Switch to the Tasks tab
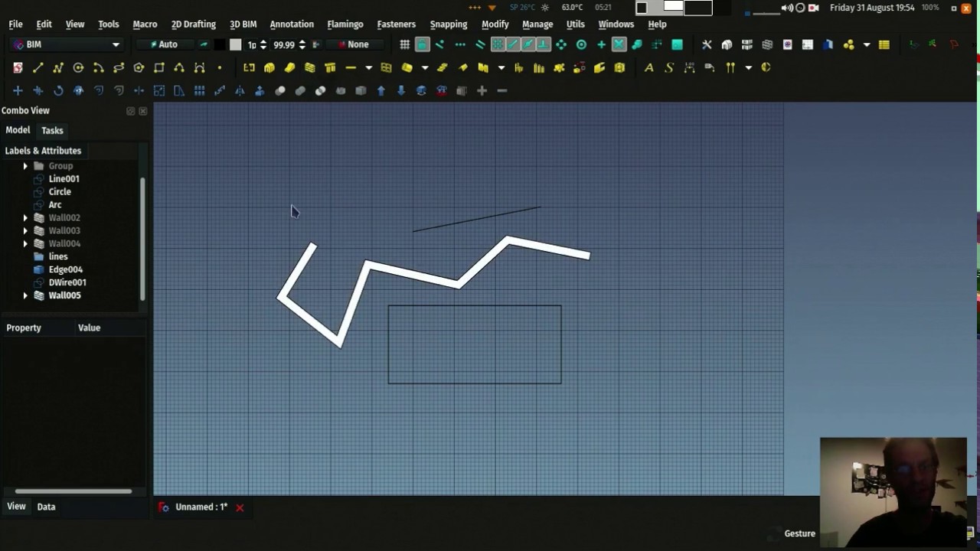Image resolution: width=980 pixels, height=551 pixels. pyautogui.click(x=52, y=131)
